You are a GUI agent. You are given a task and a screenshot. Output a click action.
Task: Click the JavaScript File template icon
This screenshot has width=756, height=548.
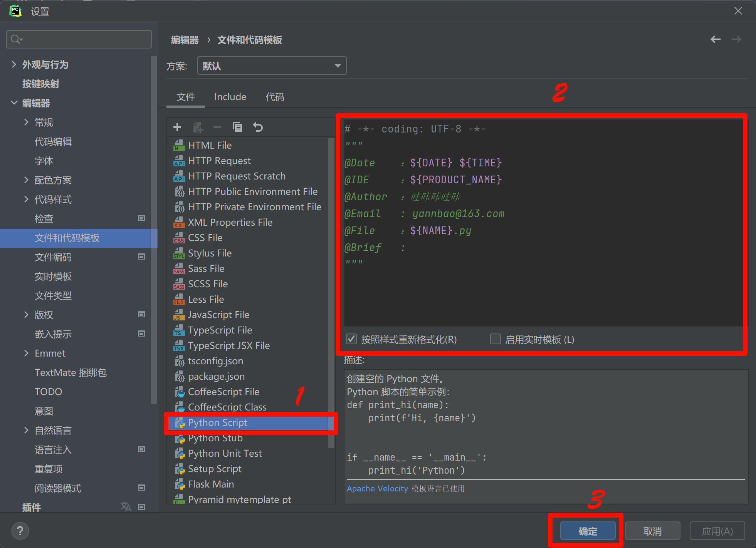click(x=179, y=315)
